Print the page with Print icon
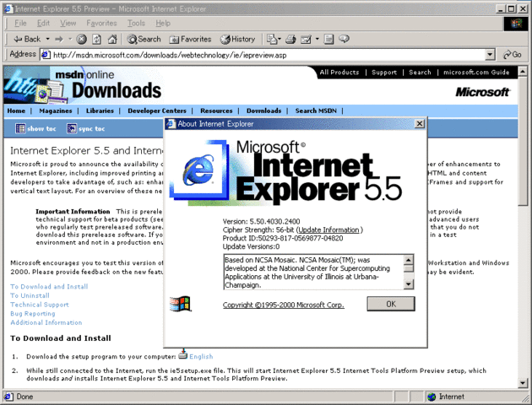The image size is (532, 405). pos(290,40)
